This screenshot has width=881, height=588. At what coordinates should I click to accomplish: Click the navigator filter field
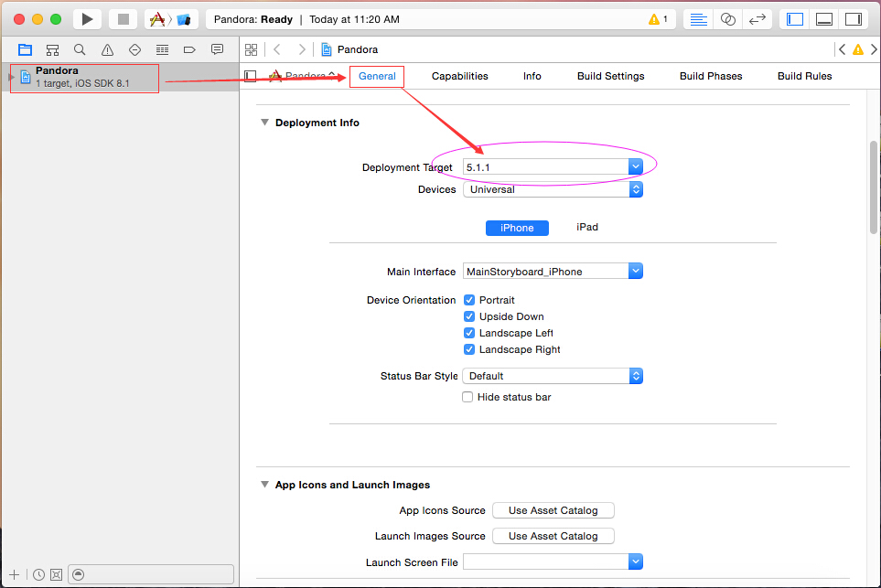pyautogui.click(x=151, y=574)
